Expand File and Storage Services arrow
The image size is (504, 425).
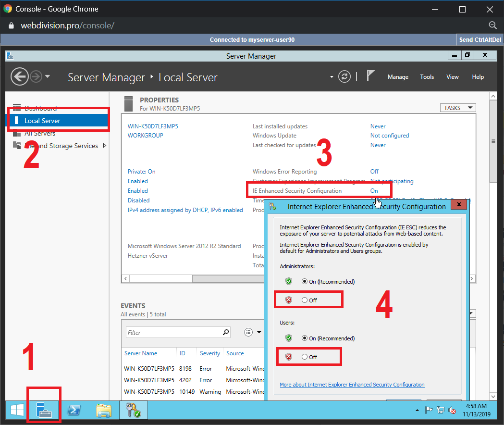click(x=105, y=146)
